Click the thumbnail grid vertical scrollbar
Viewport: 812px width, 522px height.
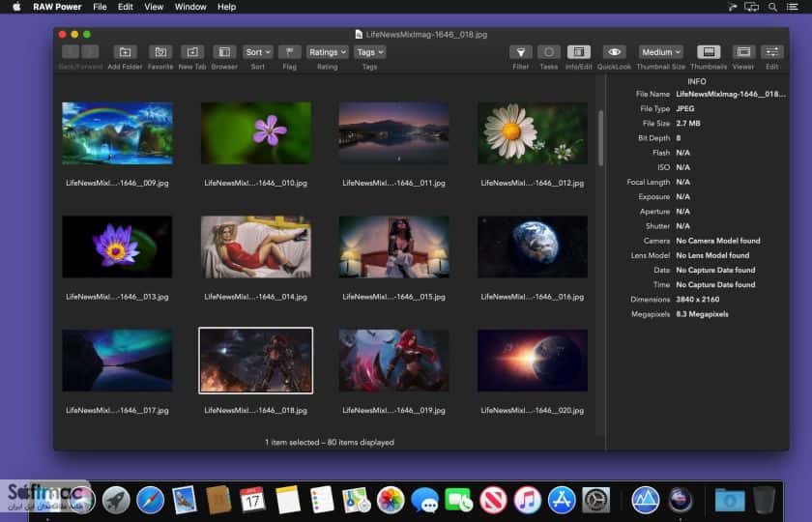pos(600,137)
